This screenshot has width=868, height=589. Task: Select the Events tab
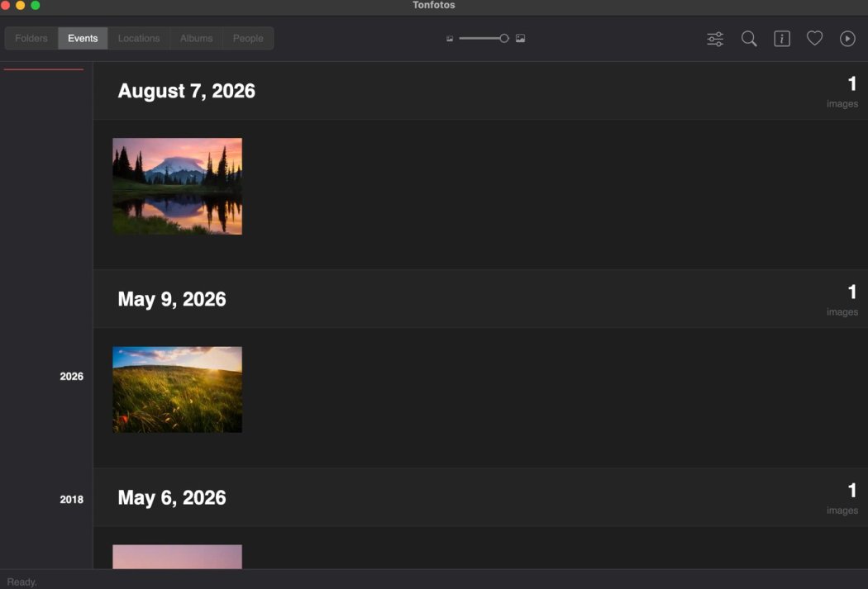[83, 38]
